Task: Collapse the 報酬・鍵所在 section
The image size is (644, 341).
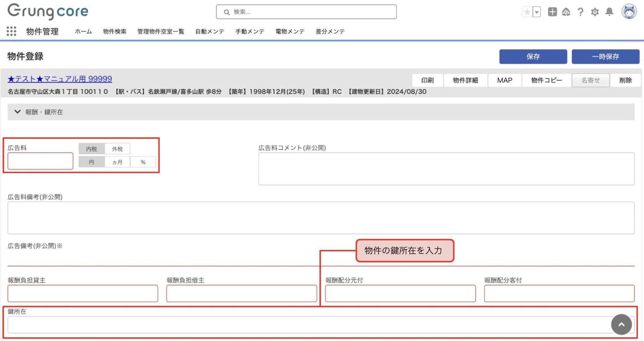Action: [x=17, y=112]
